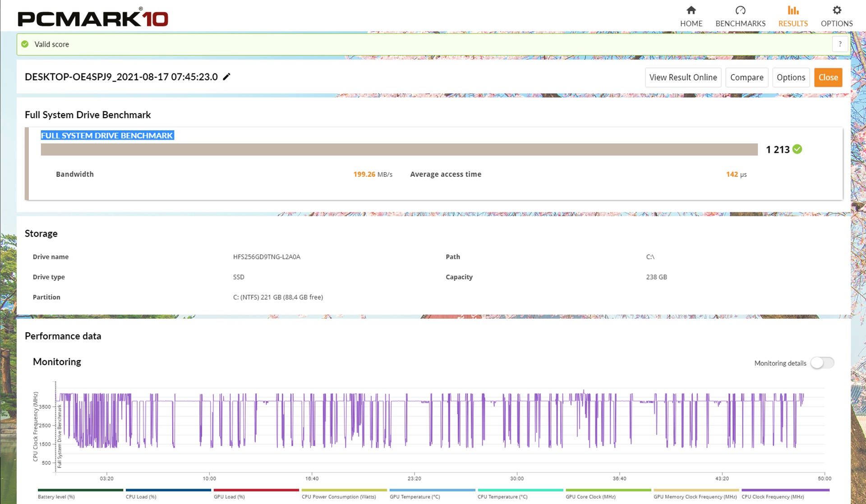Click the GPU Load legend swatch
Image resolution: width=866 pixels, height=504 pixels.
[x=256, y=490]
